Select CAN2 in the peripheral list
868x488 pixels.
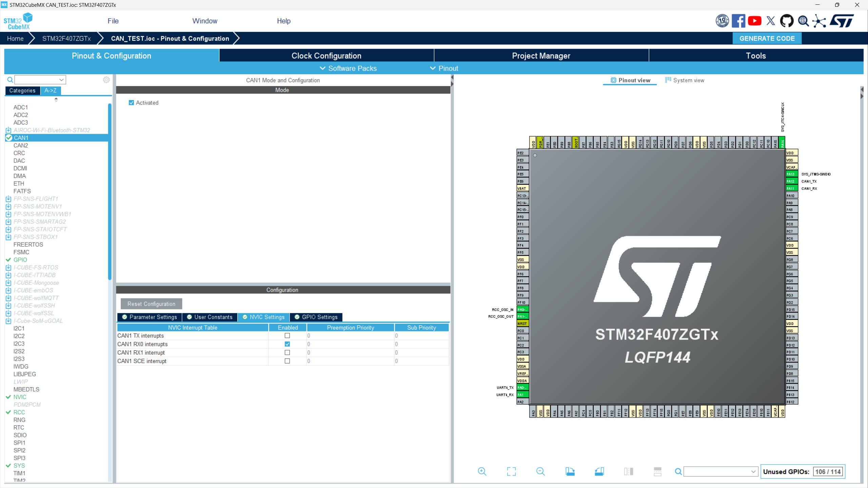coord(21,145)
